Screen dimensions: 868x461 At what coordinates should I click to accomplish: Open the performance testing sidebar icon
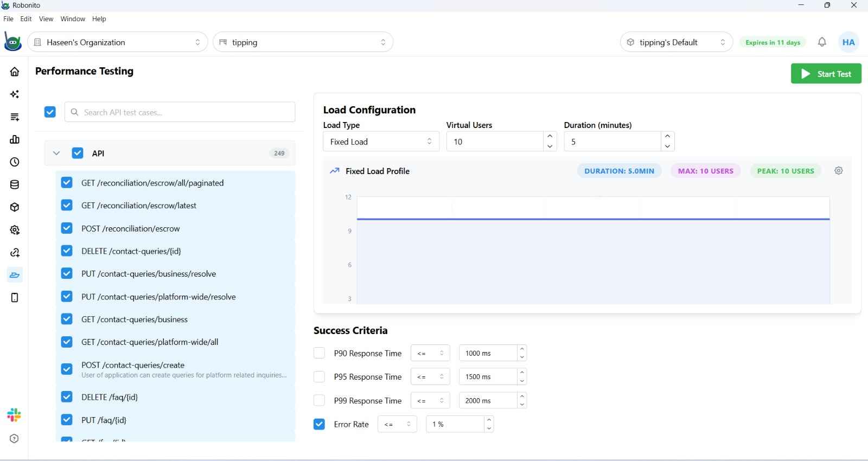tap(15, 275)
